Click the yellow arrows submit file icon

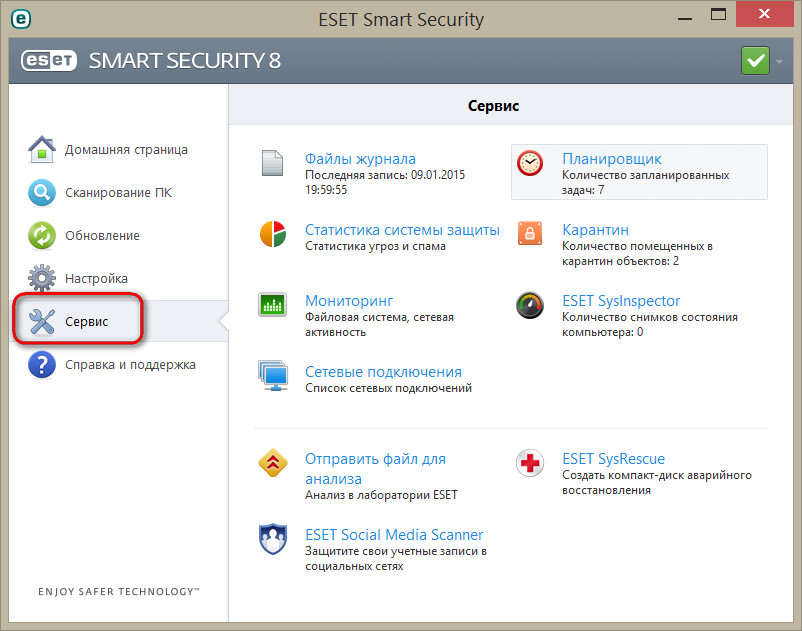(x=273, y=463)
